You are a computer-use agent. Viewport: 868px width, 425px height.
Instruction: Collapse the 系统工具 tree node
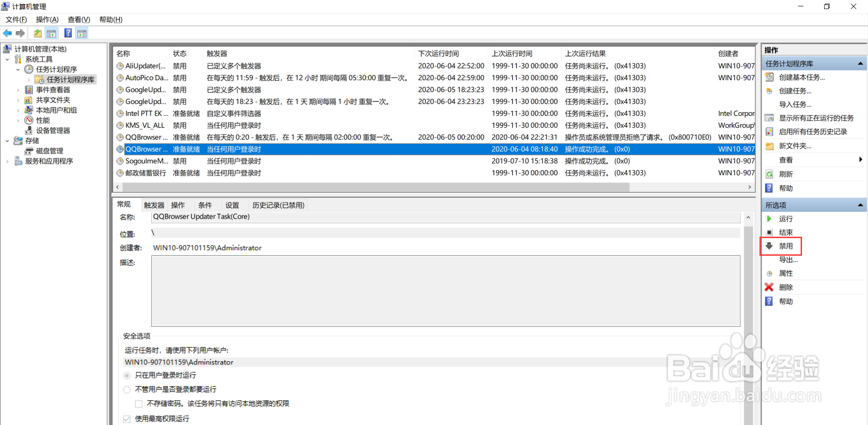(7, 59)
